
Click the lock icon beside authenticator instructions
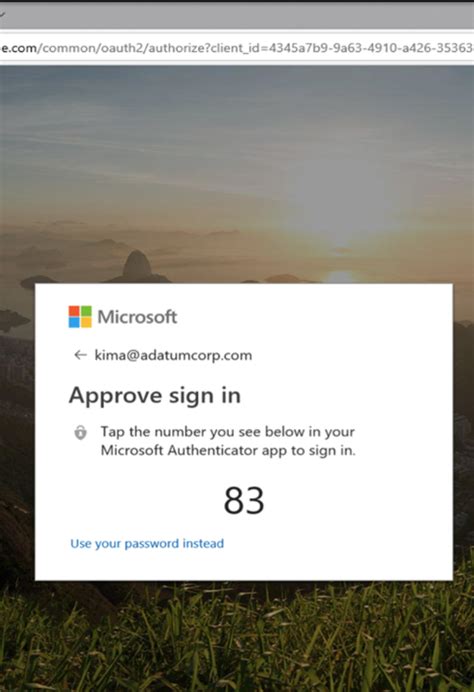point(80,432)
